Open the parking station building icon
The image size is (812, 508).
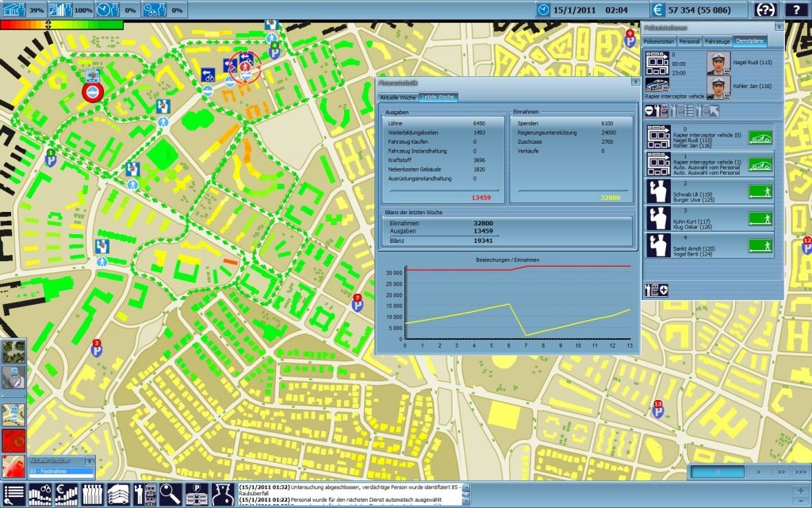click(x=197, y=494)
